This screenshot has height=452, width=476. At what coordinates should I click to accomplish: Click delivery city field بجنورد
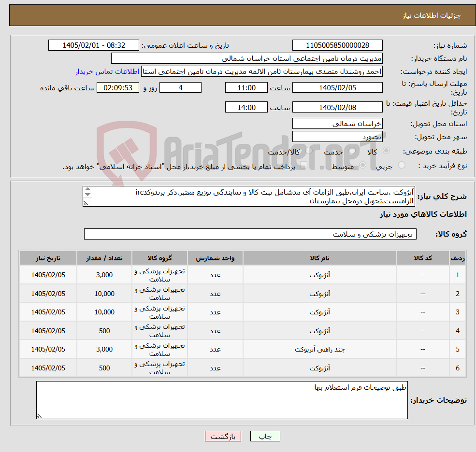[337, 137]
